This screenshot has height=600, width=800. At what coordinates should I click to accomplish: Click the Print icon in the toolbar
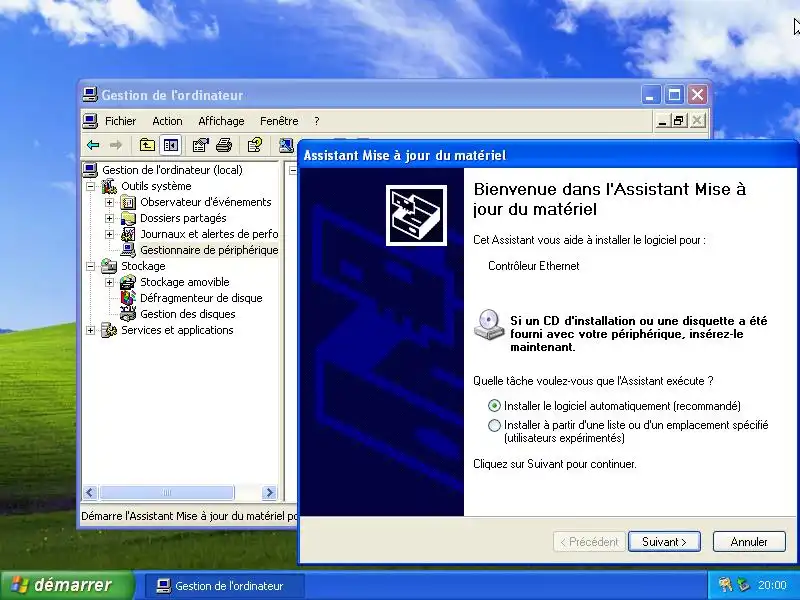(x=224, y=145)
